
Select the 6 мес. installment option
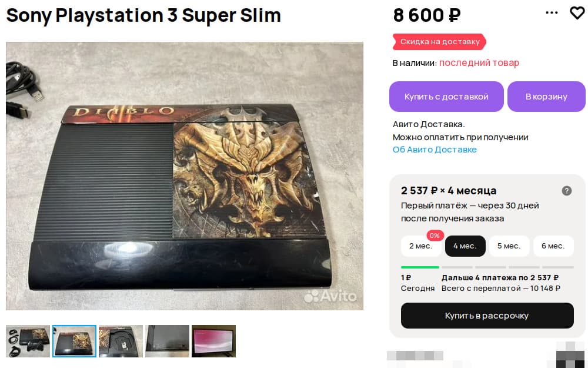point(553,246)
